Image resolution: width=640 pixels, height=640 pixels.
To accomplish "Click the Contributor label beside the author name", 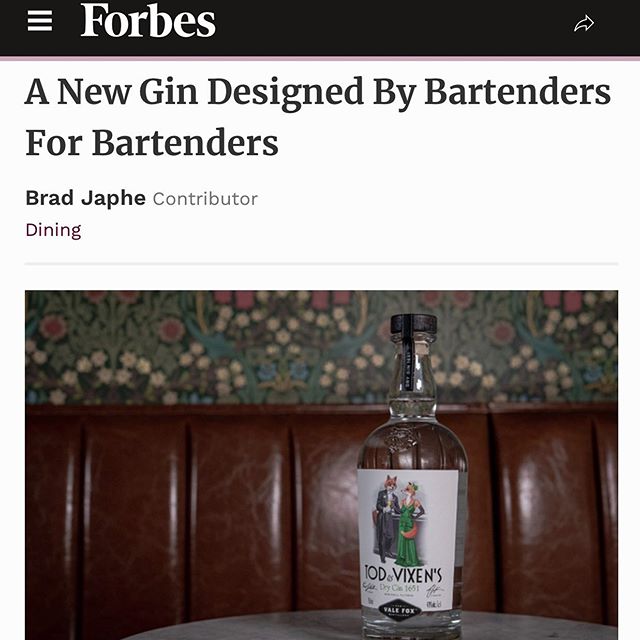I will coord(205,199).
